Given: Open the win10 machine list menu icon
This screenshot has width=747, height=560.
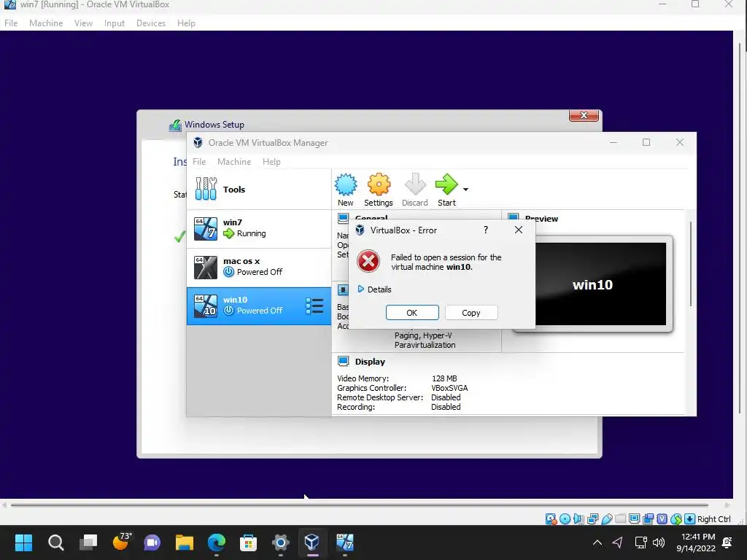Looking at the screenshot, I should click(x=314, y=306).
